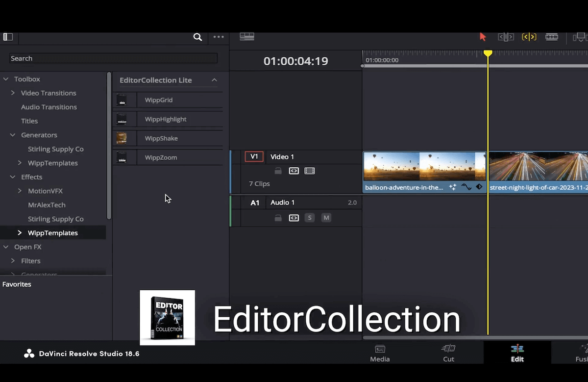Image resolution: width=588 pixels, height=382 pixels.
Task: Select the Trim Edit mode tool
Action: (506, 37)
